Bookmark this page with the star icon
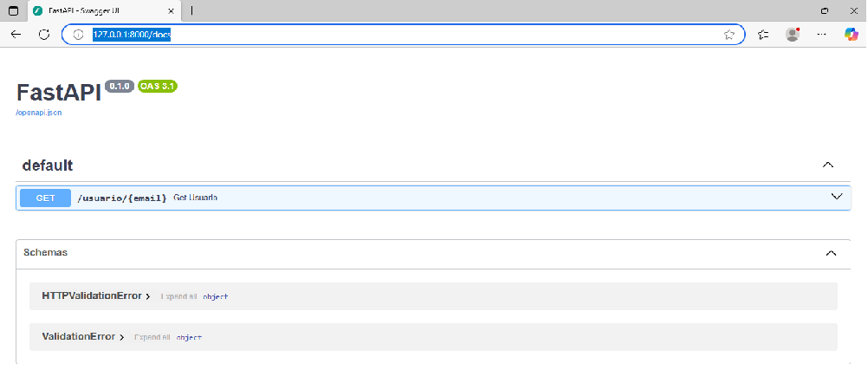 [729, 35]
